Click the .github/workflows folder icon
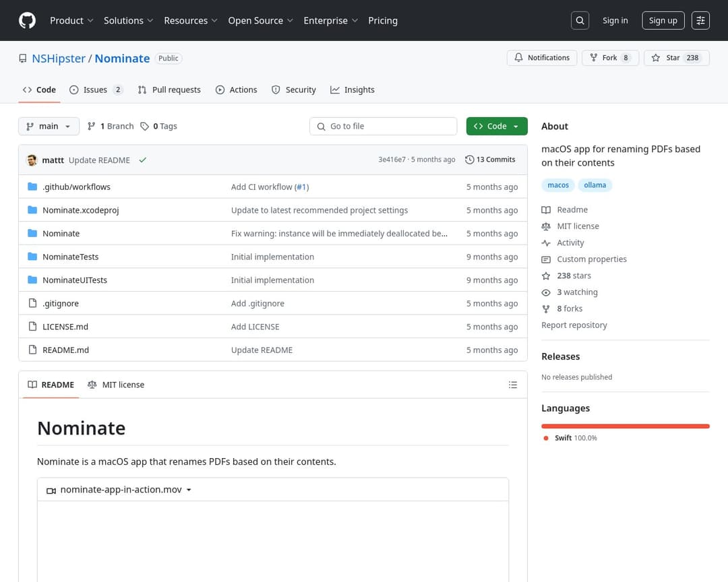728x582 pixels. 32,187
